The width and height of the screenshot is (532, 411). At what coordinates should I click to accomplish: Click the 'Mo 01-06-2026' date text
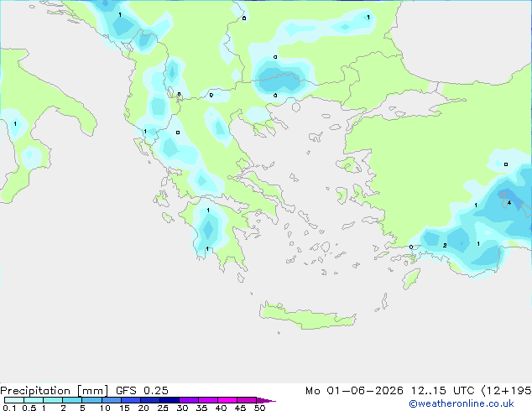point(354,391)
